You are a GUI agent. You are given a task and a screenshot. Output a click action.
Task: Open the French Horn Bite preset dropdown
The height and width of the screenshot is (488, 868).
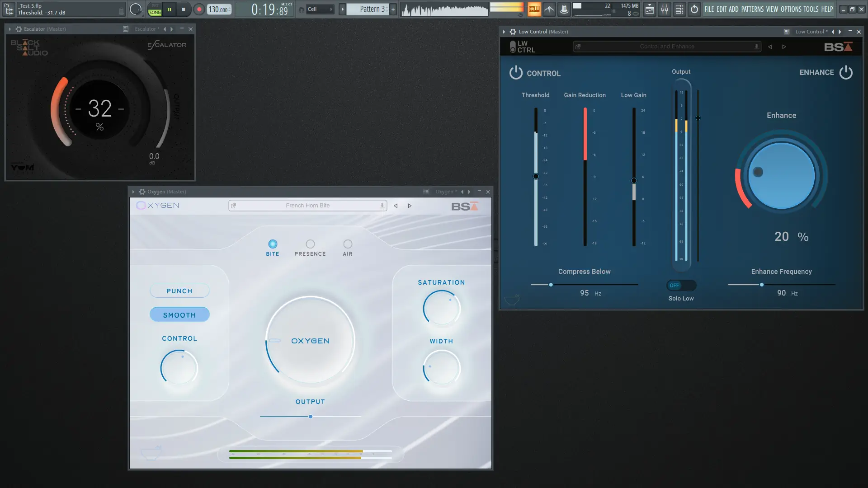pyautogui.click(x=307, y=206)
